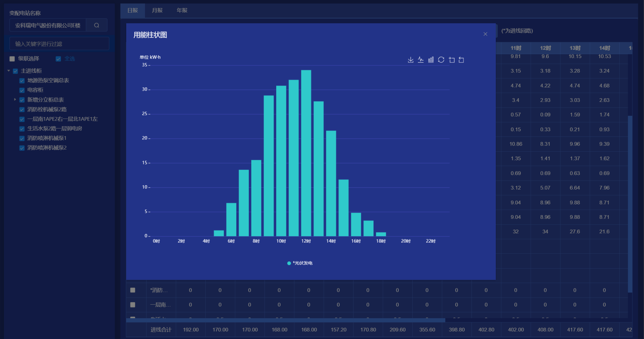Click the 变配电站名称 label
Image resolution: width=644 pixels, height=339 pixels.
tap(25, 13)
